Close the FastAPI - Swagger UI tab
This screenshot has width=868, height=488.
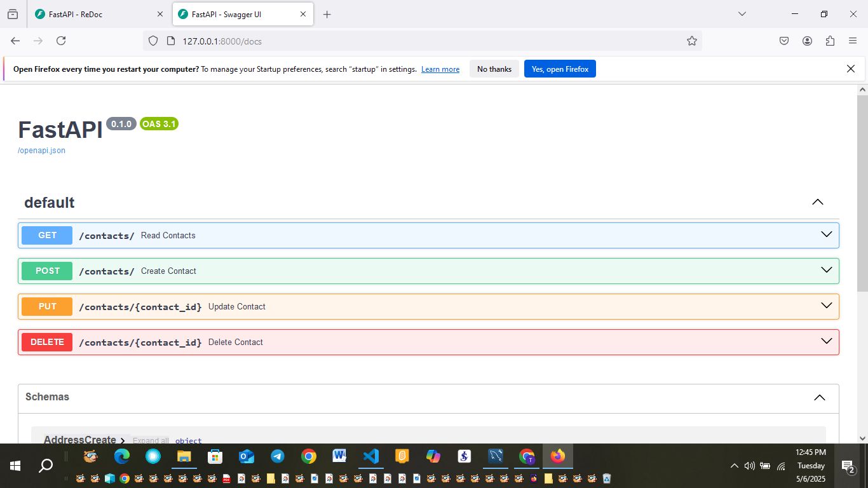tap(303, 14)
